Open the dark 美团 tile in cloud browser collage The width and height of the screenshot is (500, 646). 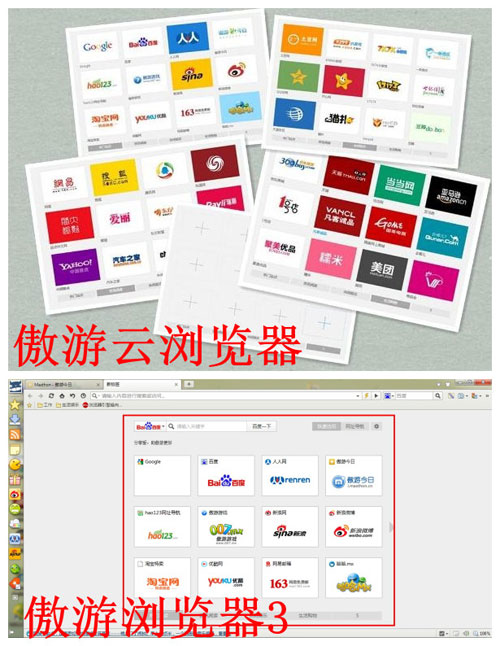[382, 269]
